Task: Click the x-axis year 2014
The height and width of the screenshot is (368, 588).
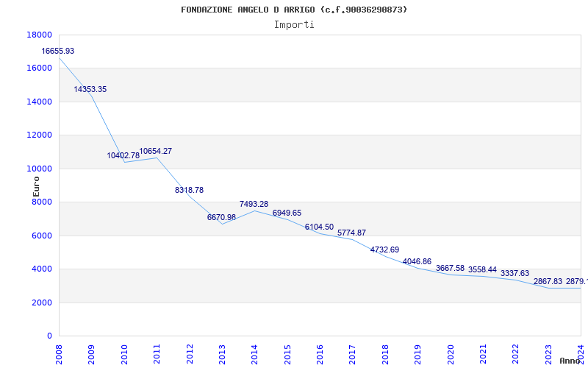Action: [x=254, y=354]
